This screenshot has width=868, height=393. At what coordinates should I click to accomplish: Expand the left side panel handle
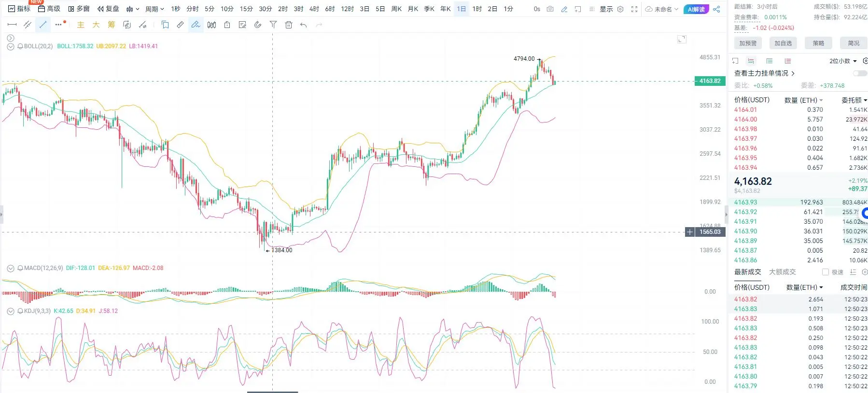coord(1,215)
